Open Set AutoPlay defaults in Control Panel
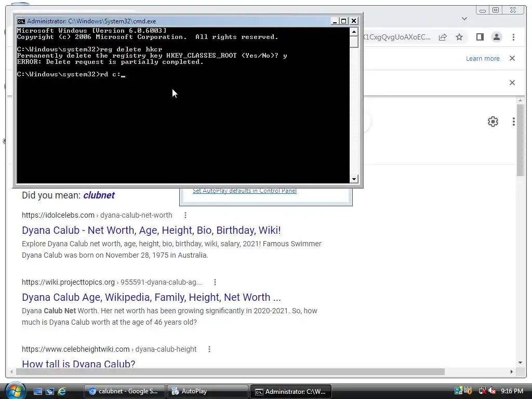The image size is (532, 399). (245, 191)
